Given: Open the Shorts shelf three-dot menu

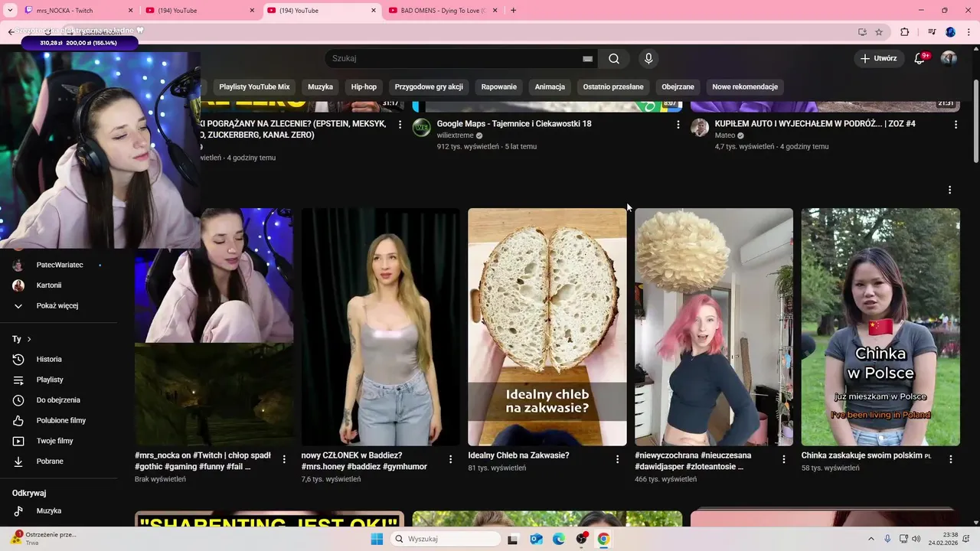Looking at the screenshot, I should click(x=949, y=190).
